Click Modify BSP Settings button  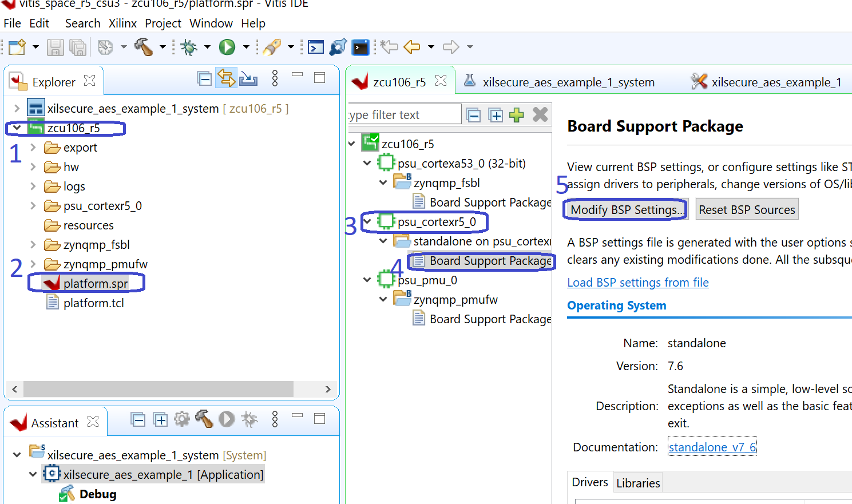pyautogui.click(x=627, y=210)
